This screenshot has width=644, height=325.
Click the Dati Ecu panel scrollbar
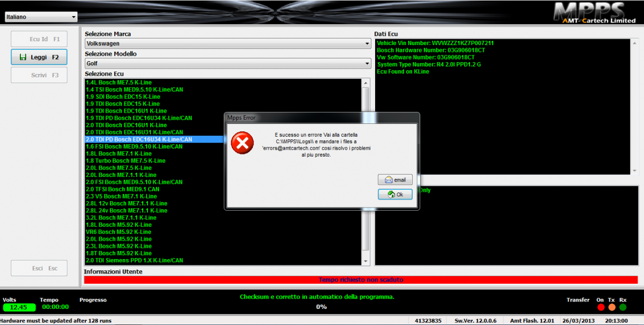click(x=634, y=106)
